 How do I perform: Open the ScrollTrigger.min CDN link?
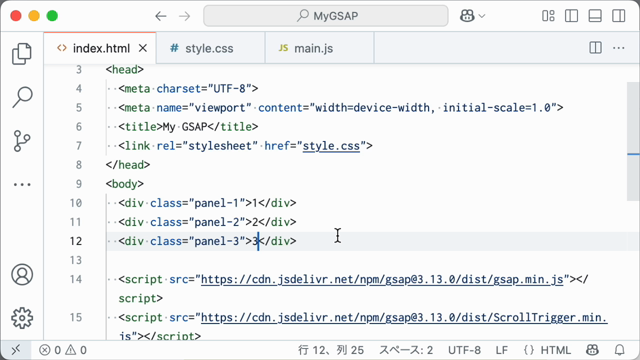[x=404, y=318]
